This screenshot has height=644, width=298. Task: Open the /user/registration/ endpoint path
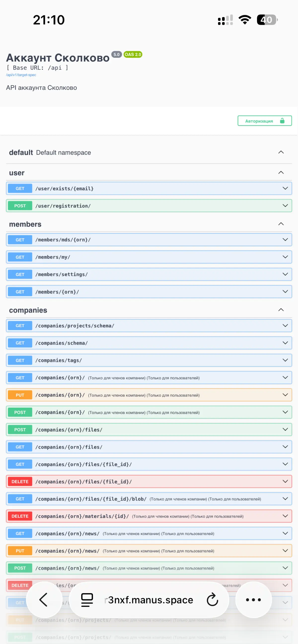(x=63, y=206)
